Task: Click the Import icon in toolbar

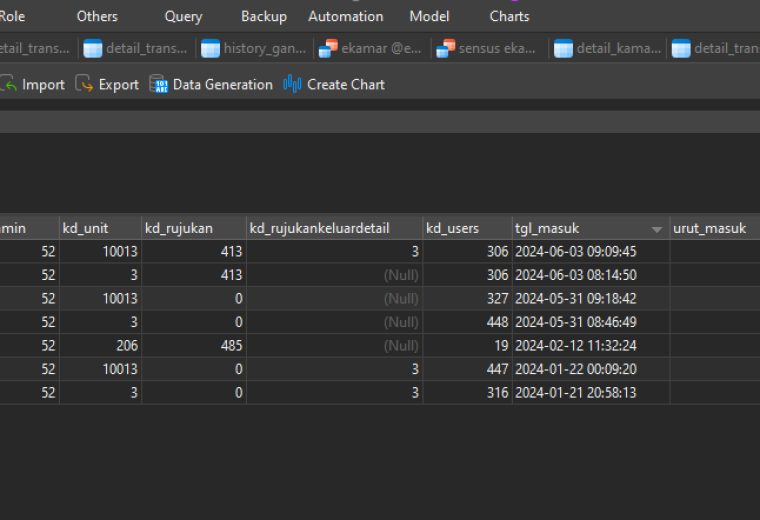Action: pos(9,84)
